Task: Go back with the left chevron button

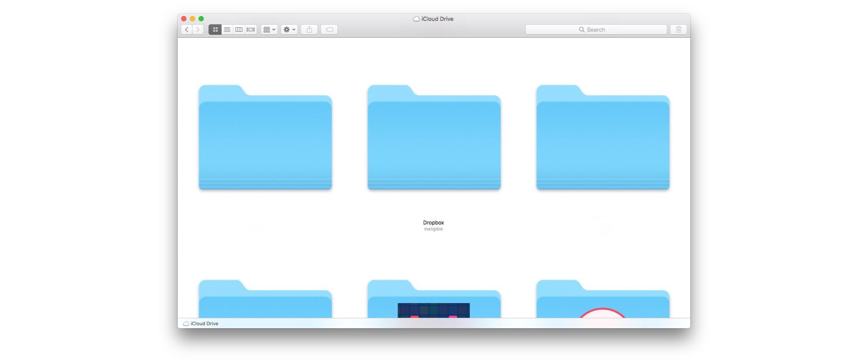Action: (x=187, y=30)
